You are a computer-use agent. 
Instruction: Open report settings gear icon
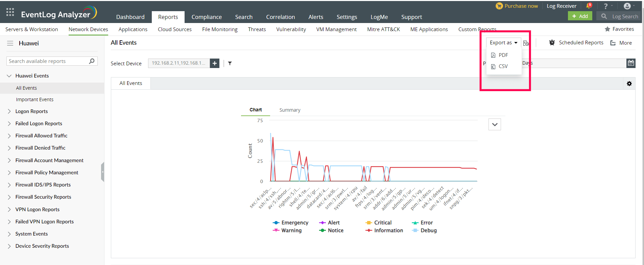coord(629,84)
